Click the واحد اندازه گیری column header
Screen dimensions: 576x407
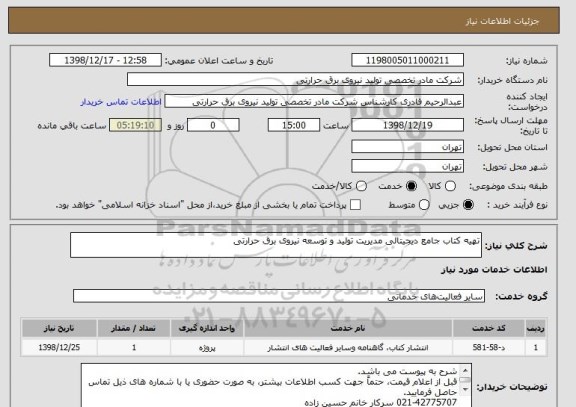pyautogui.click(x=207, y=328)
